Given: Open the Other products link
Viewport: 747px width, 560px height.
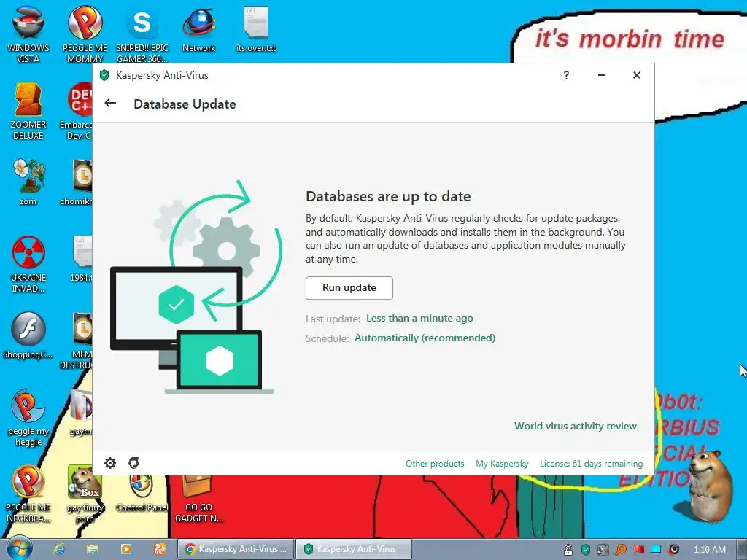Looking at the screenshot, I should pos(435,463).
